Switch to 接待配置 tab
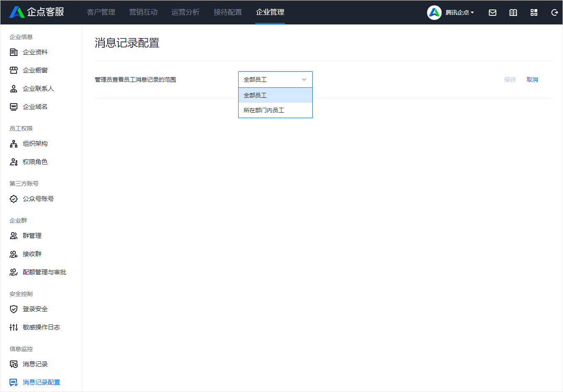Viewport: 563px width, 392px height. (228, 12)
